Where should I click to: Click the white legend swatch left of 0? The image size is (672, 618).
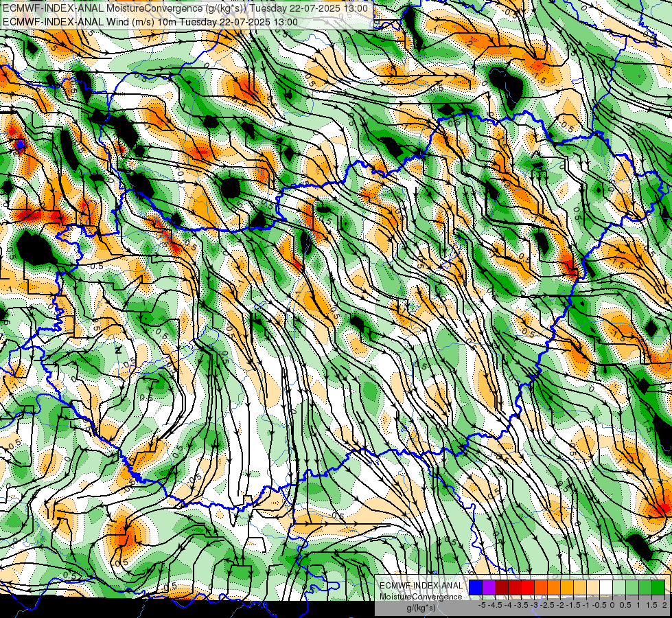pyautogui.click(x=606, y=587)
